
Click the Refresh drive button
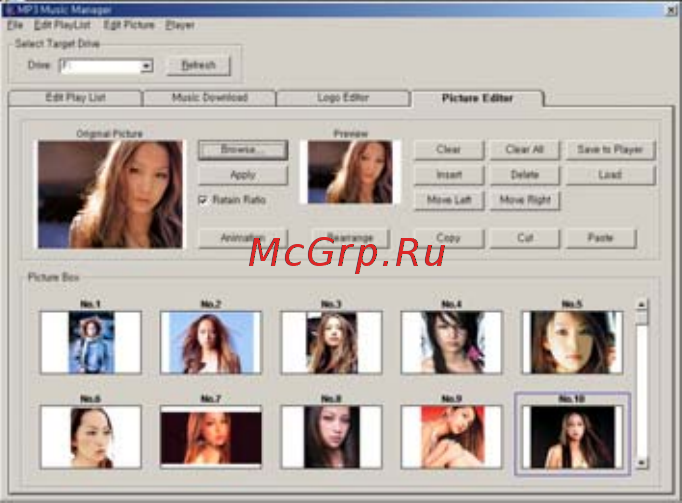[x=199, y=65]
